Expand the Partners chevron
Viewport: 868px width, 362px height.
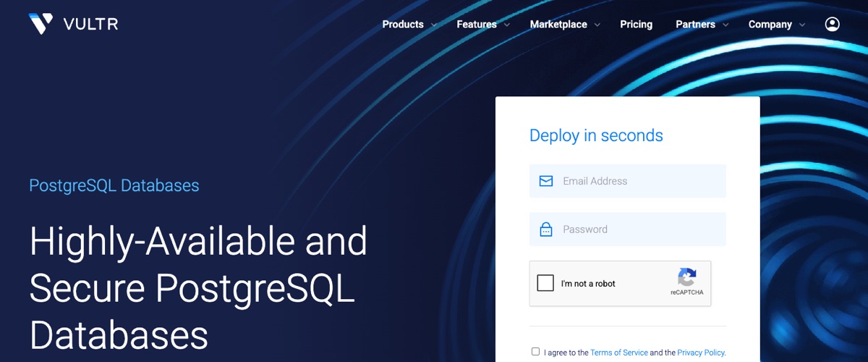click(726, 25)
